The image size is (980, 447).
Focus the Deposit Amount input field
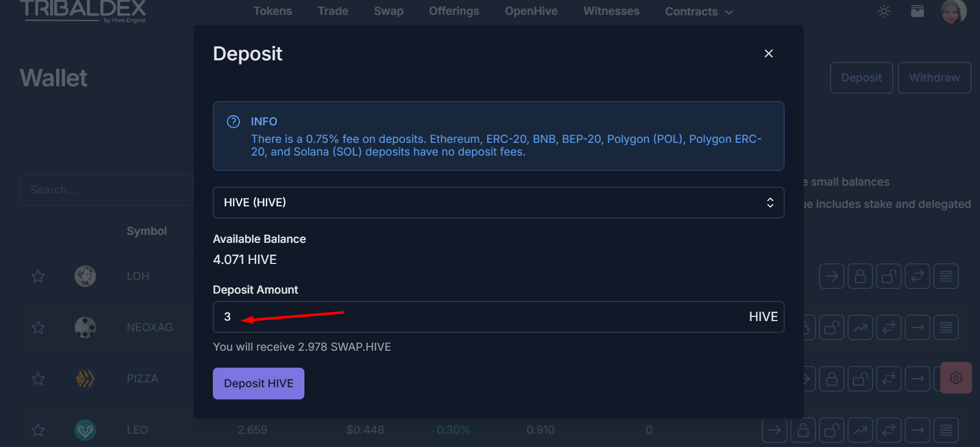click(x=498, y=317)
